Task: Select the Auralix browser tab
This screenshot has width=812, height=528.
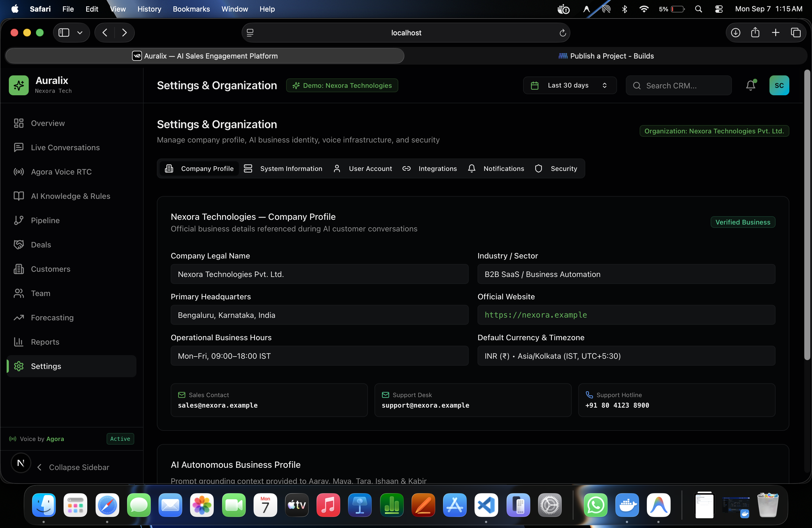Action: (205, 56)
